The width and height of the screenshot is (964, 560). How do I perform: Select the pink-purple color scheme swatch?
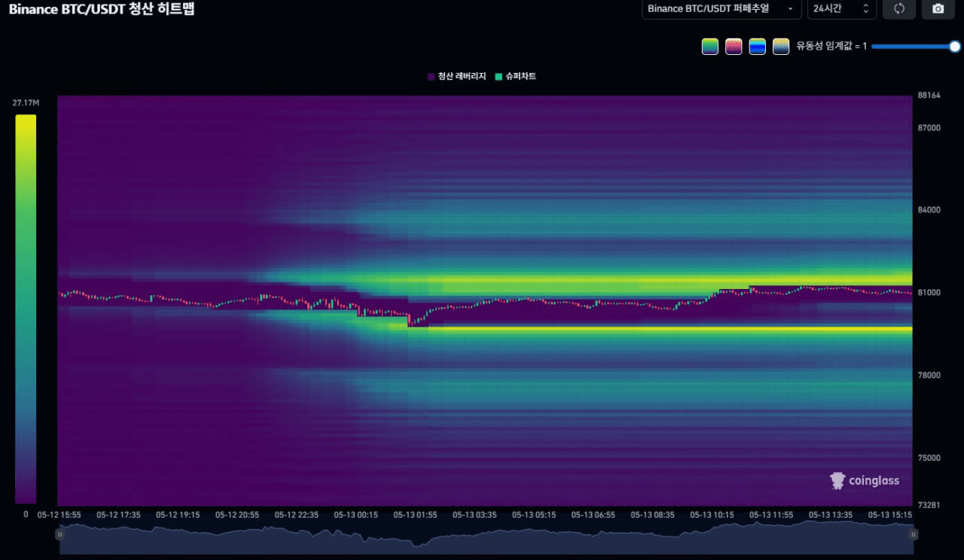[x=734, y=47]
